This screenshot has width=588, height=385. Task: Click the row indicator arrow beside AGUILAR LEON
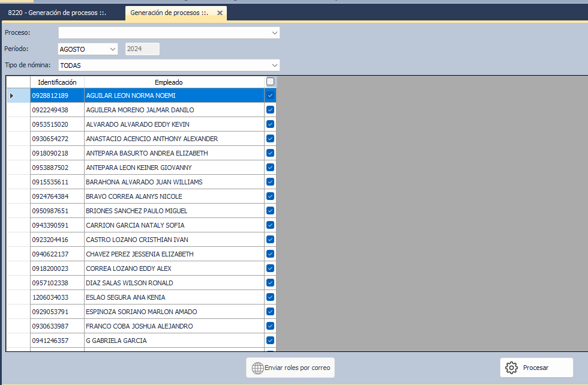12,95
